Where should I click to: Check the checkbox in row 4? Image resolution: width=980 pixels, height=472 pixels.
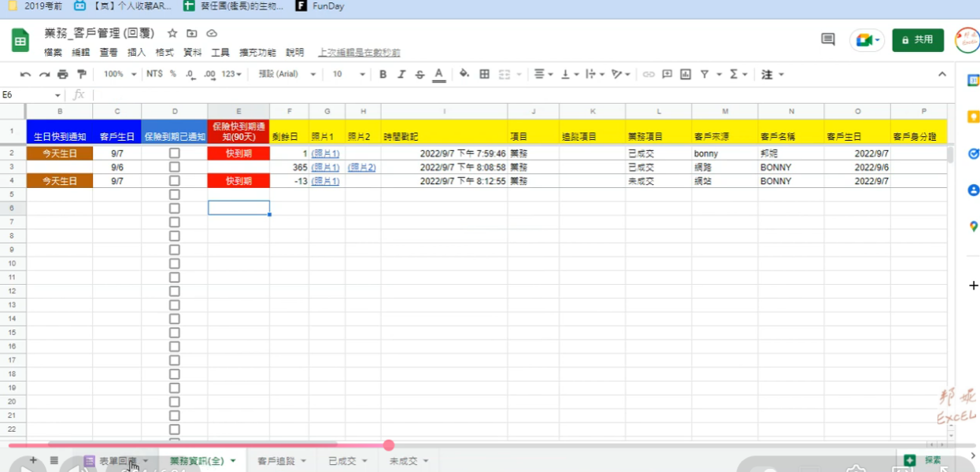pos(173,181)
